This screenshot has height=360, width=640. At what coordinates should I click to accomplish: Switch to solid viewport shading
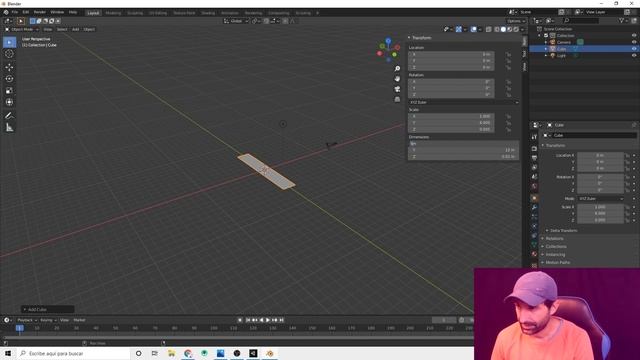coord(503,29)
